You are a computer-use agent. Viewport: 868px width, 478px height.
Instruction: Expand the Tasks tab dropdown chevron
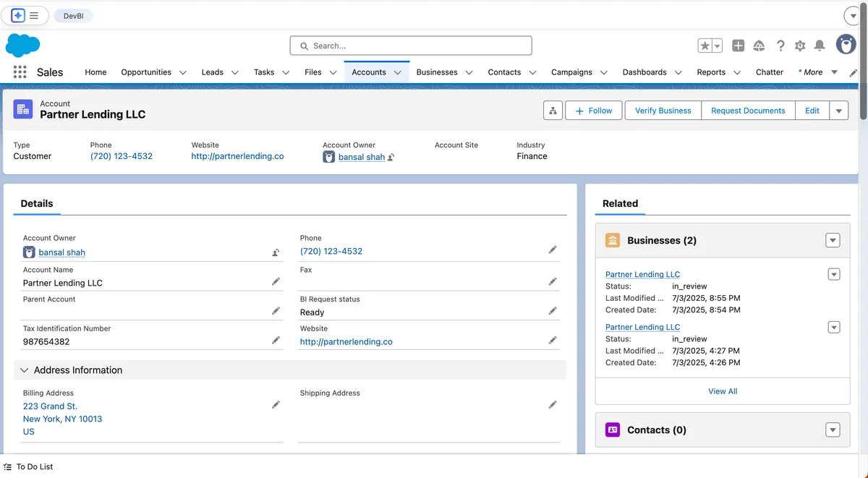point(286,72)
